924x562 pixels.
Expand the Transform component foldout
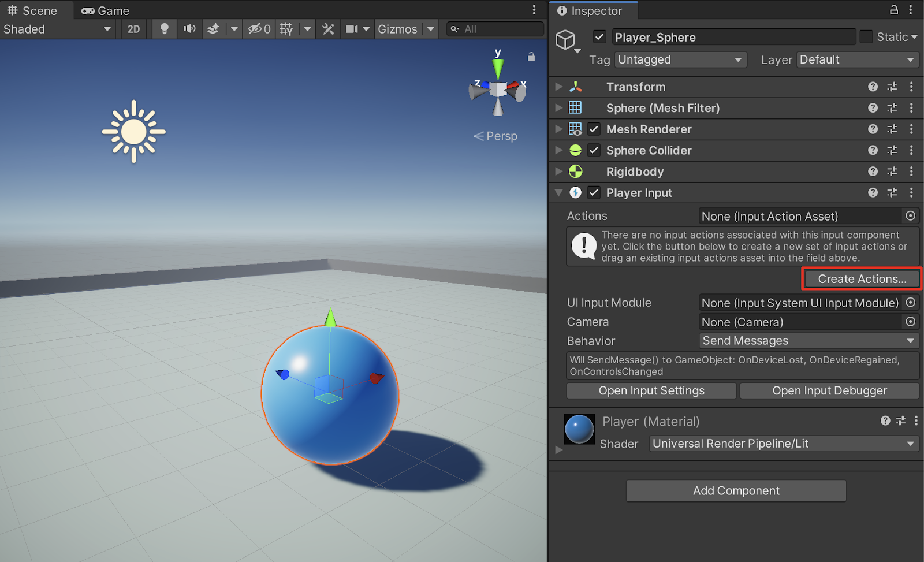[558, 87]
